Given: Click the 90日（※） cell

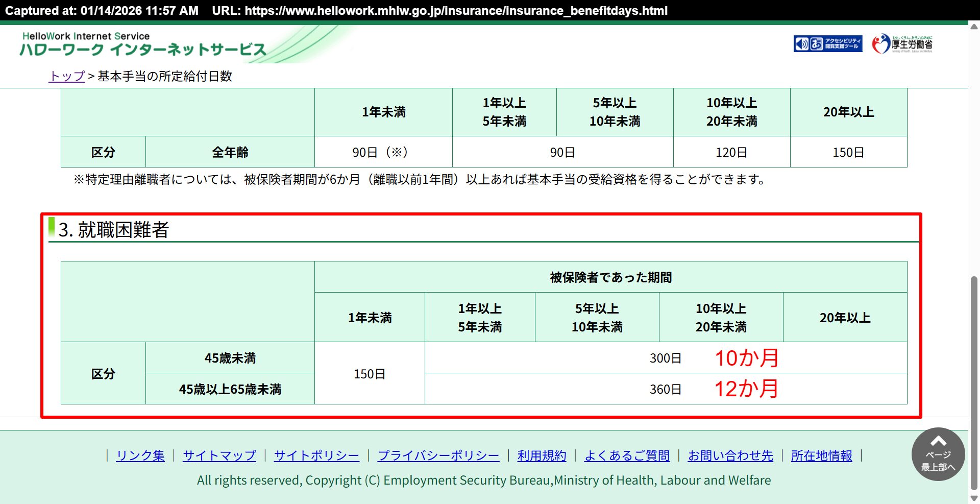Looking at the screenshot, I should click(383, 152).
